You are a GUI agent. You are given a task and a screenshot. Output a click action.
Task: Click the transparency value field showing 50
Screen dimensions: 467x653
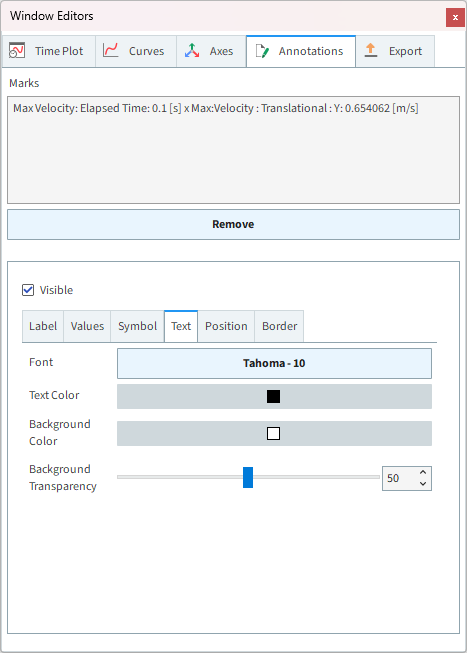point(399,479)
